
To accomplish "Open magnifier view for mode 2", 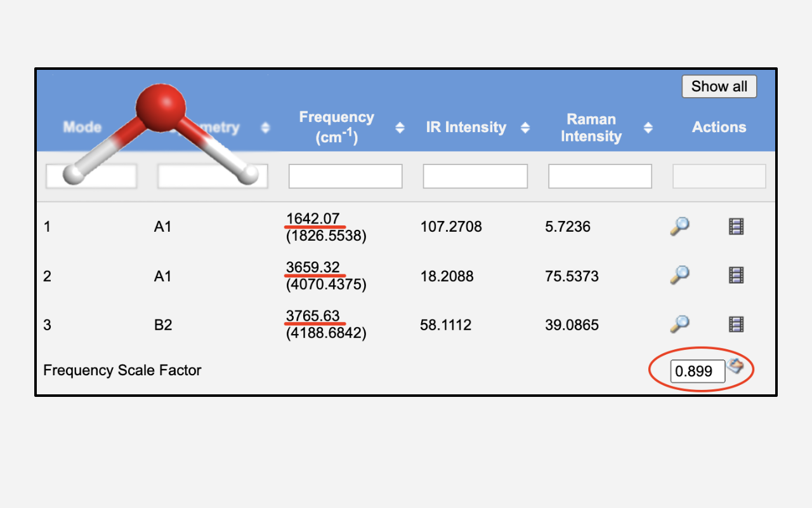I will pos(679,275).
